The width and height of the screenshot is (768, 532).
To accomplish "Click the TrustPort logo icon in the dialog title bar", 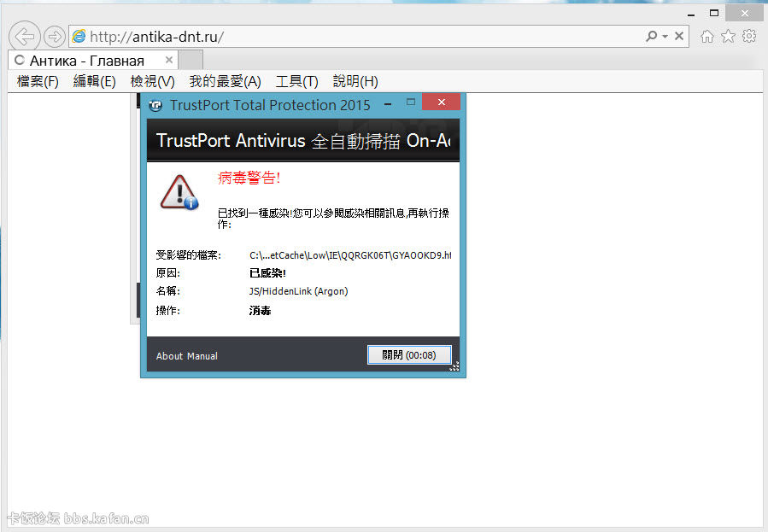I will click(155, 105).
